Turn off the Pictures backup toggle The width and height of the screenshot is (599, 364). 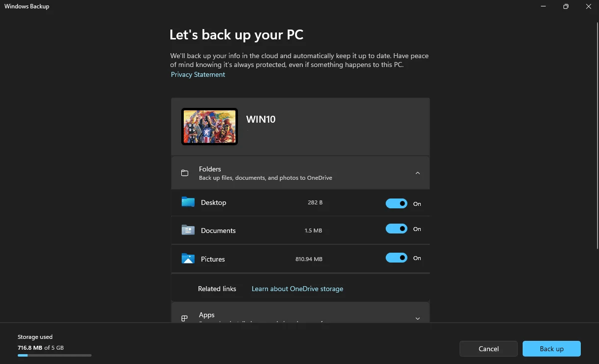pos(397,258)
